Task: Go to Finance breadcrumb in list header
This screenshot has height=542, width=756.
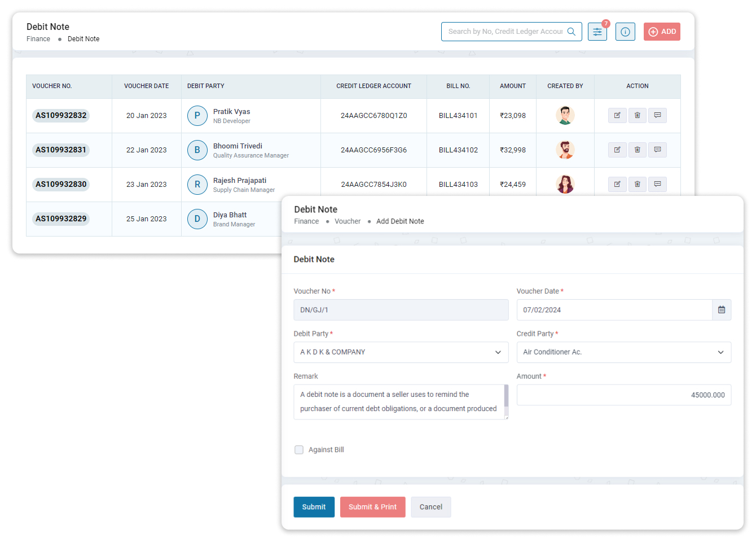Action: (x=38, y=39)
